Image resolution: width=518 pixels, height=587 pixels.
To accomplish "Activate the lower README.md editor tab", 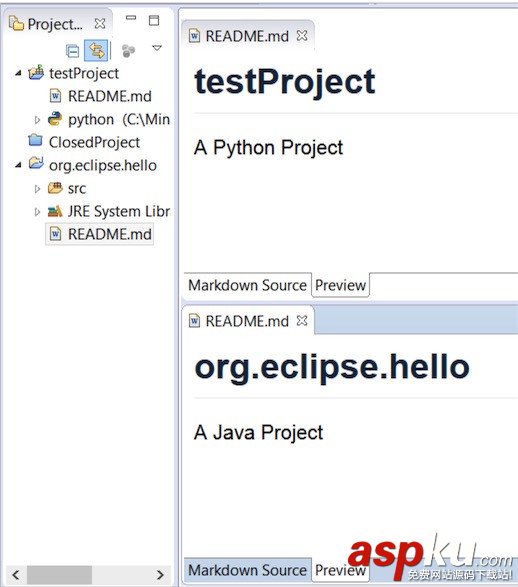I will [247, 321].
